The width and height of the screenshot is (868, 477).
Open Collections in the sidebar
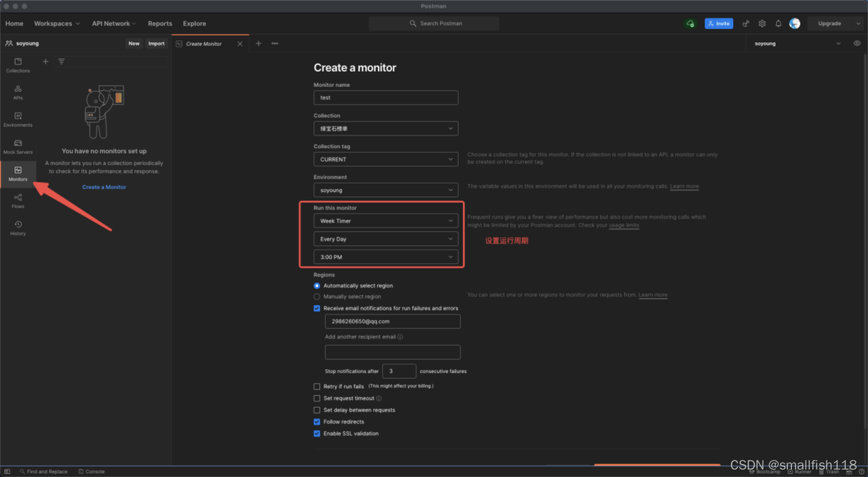18,65
